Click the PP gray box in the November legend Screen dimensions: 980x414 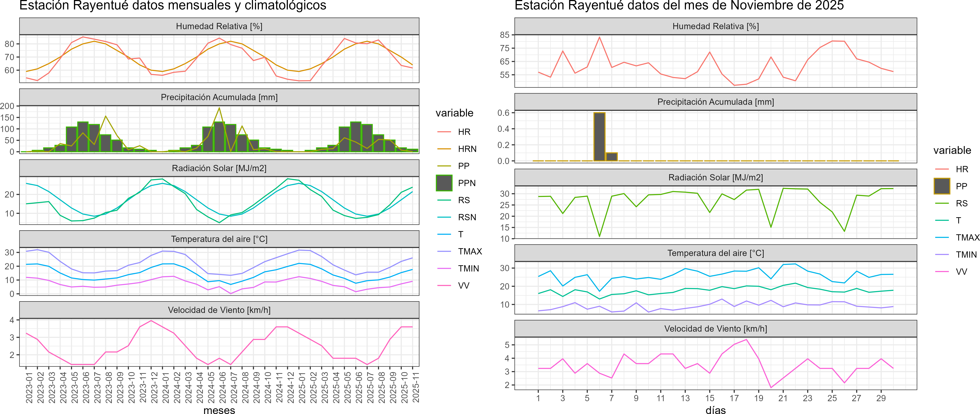(x=942, y=186)
